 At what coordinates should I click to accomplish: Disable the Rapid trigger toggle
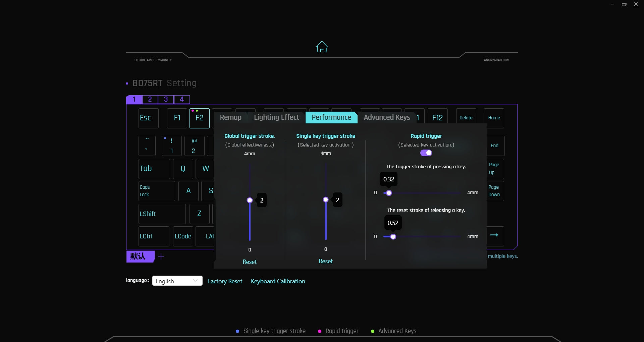point(426,153)
